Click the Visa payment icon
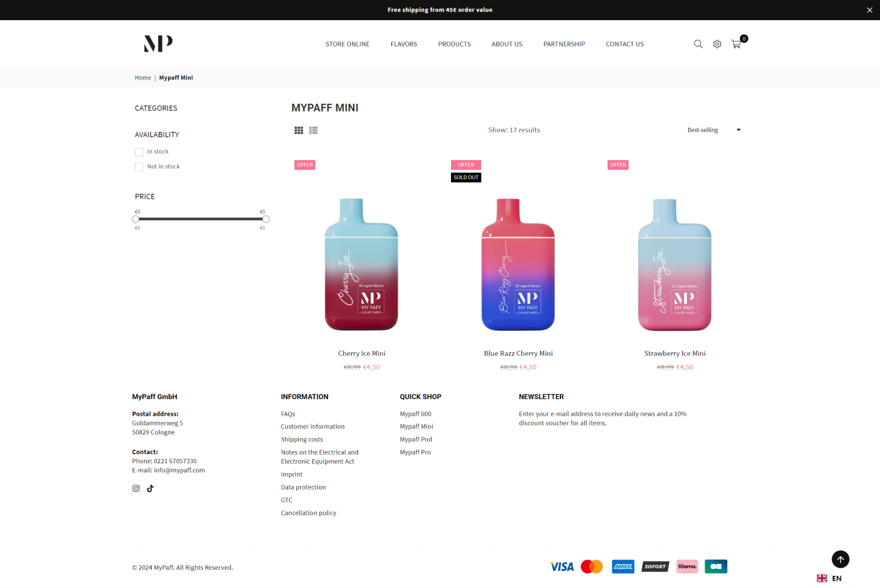880x588 pixels. (x=562, y=567)
